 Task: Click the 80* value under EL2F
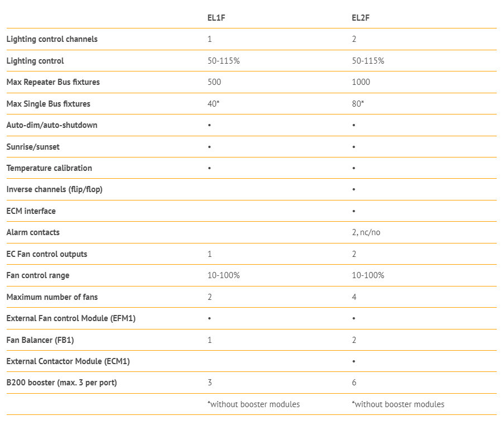[358, 103]
